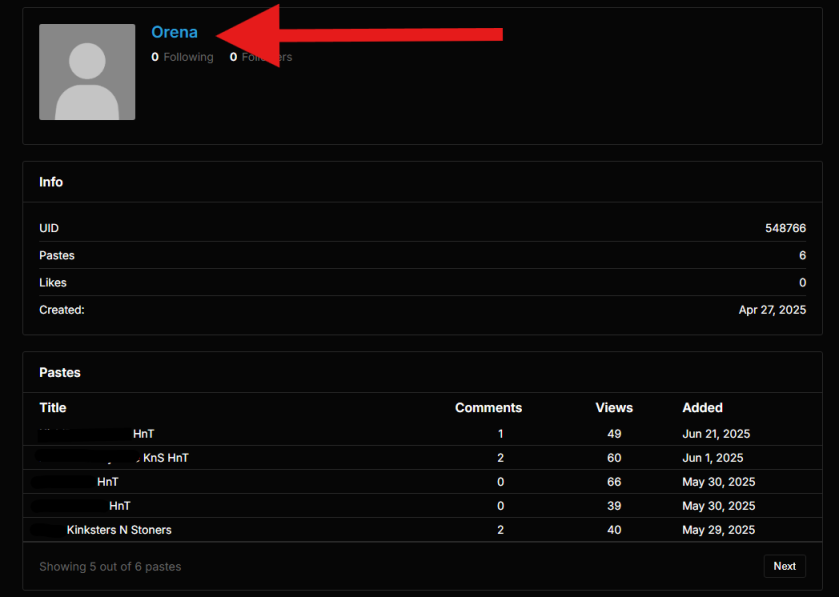The image size is (839, 597).
Task: Click the Pastes section heading
Action: pos(60,373)
